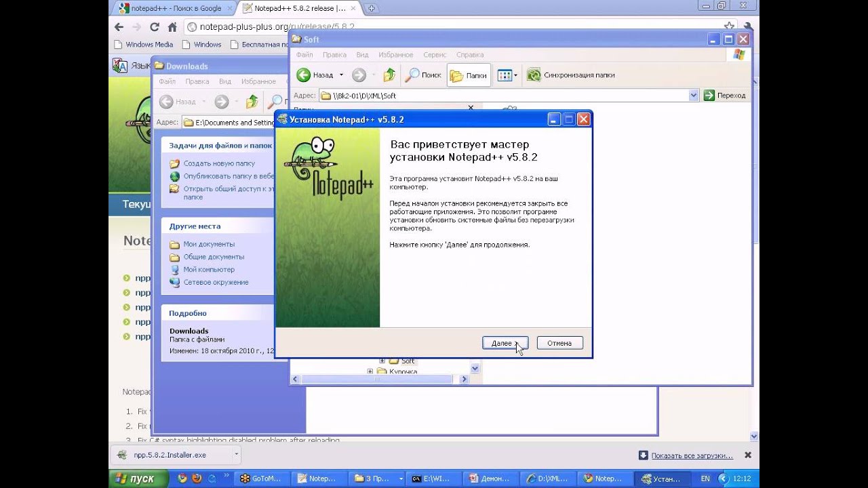Click the Up folder icon in Soft window
Screen dimensions: 868x488
tap(389, 75)
